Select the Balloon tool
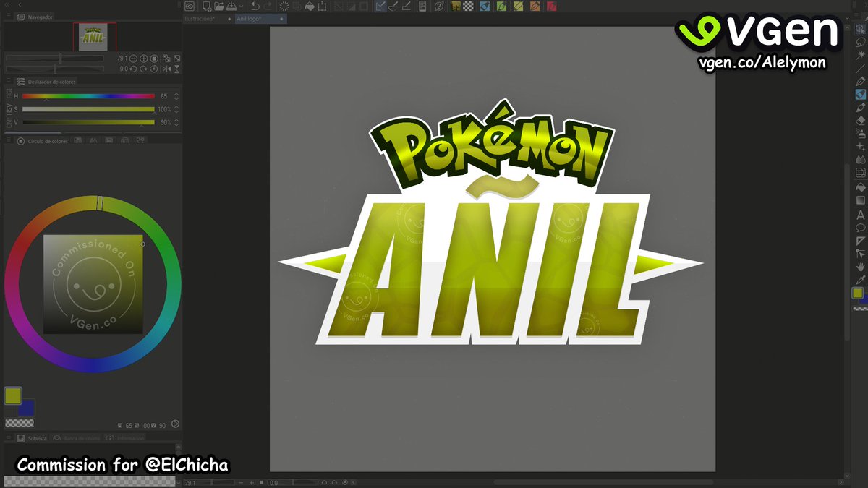This screenshot has width=868, height=488. (861, 227)
